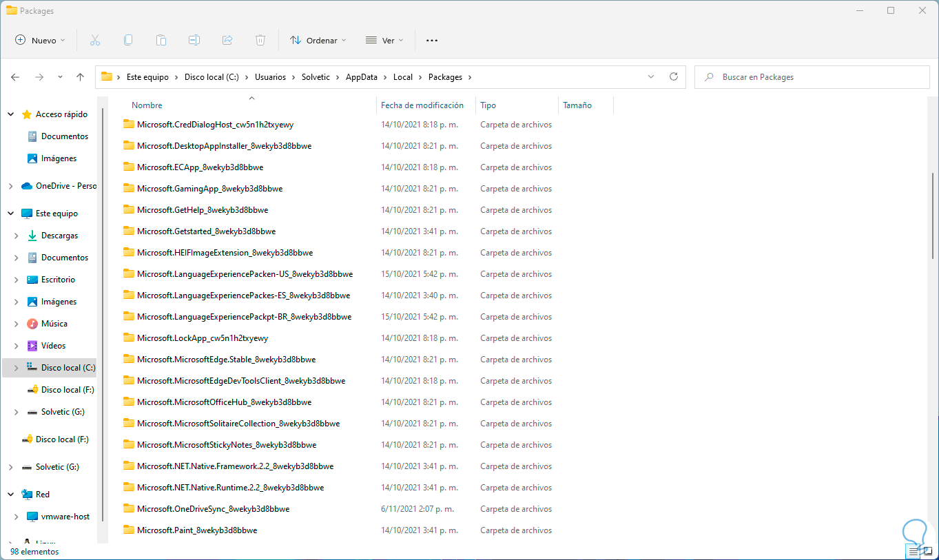Click the Share icon in toolbar

(227, 41)
